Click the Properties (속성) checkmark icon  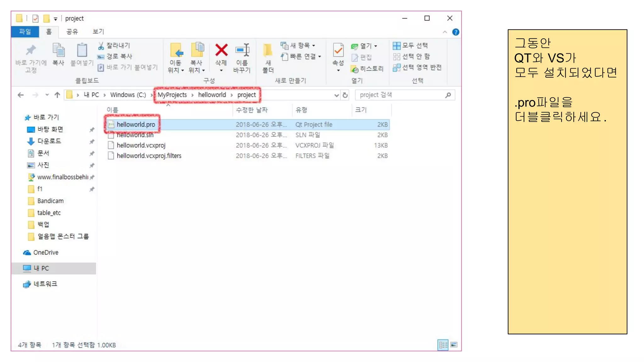pyautogui.click(x=338, y=50)
